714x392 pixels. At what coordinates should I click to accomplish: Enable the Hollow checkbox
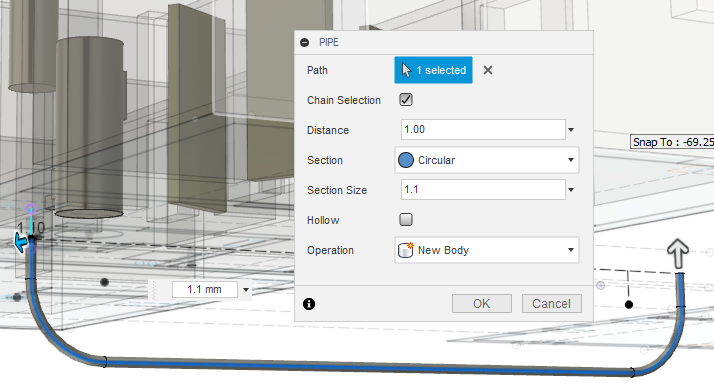click(x=406, y=220)
